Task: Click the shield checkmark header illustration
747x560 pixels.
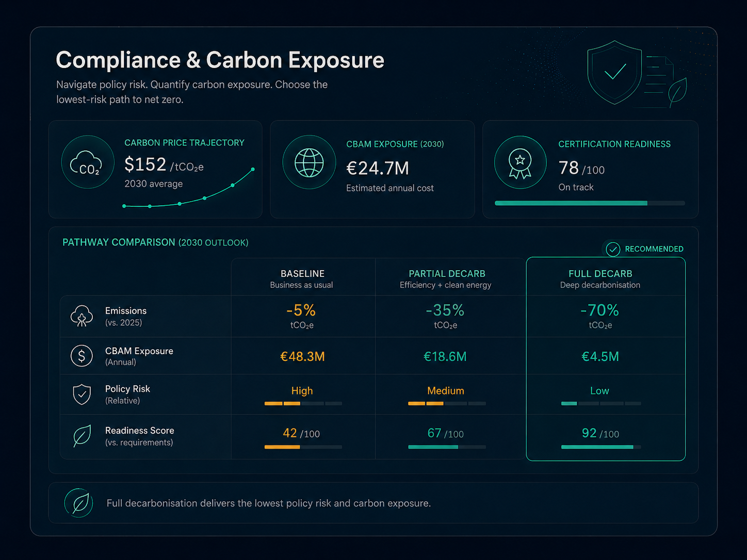Action: tap(614, 73)
